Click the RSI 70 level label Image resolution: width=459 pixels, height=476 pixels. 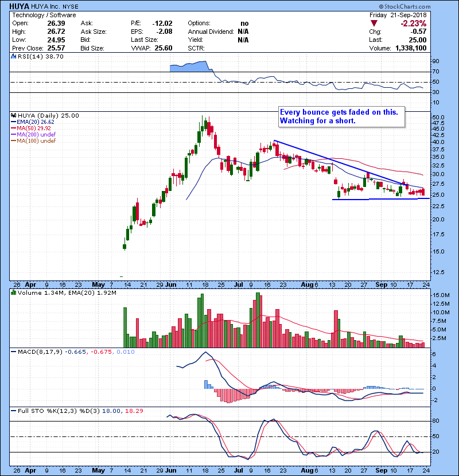coord(435,72)
